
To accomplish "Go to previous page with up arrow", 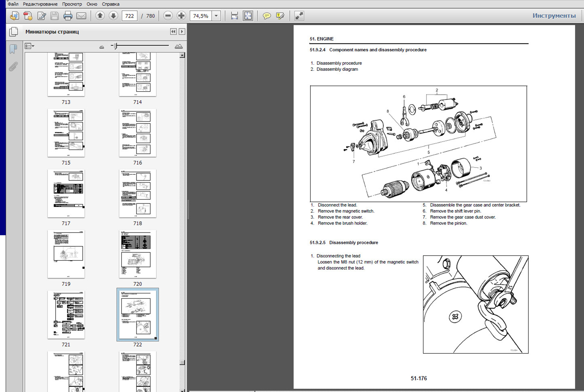I will 100,16.
